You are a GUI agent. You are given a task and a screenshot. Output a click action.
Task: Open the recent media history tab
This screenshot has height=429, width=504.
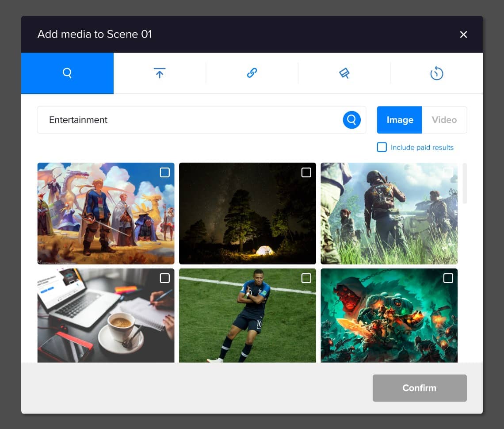(x=436, y=73)
